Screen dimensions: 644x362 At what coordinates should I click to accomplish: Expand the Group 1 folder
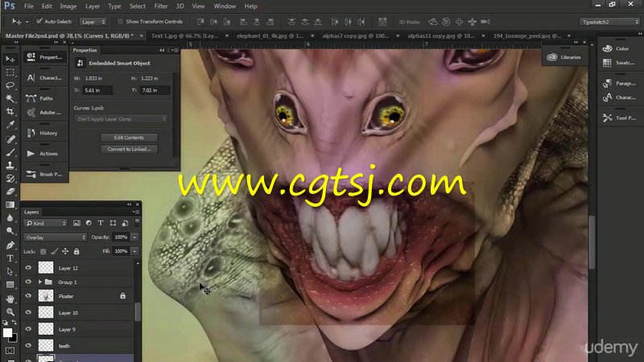[40, 282]
